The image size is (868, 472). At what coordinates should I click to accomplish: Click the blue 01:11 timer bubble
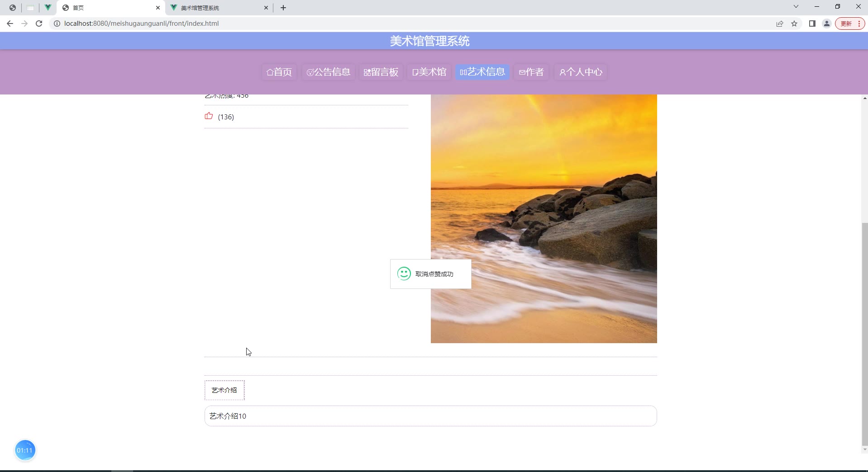click(25, 450)
